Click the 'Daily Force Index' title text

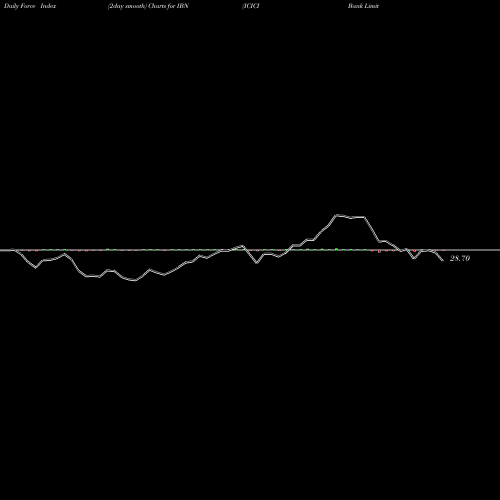30,6
